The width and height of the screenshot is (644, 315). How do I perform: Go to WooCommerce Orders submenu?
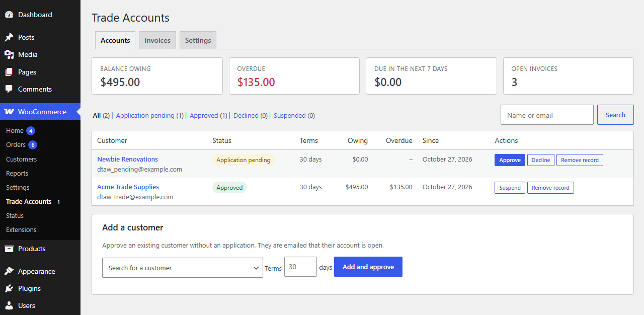tap(16, 145)
